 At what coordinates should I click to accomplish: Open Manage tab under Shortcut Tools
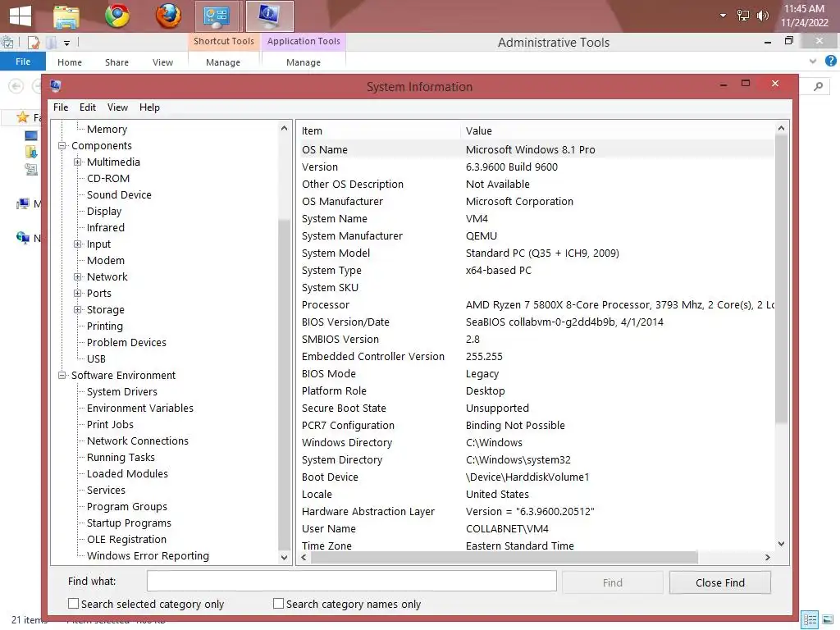[223, 62]
